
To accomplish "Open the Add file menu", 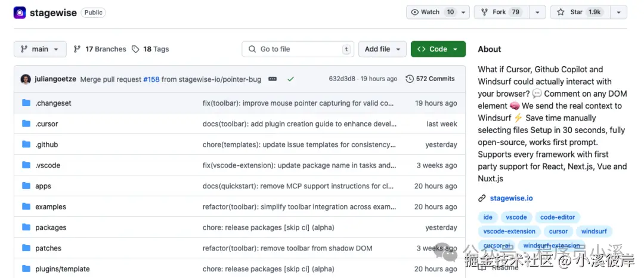I will (x=382, y=49).
